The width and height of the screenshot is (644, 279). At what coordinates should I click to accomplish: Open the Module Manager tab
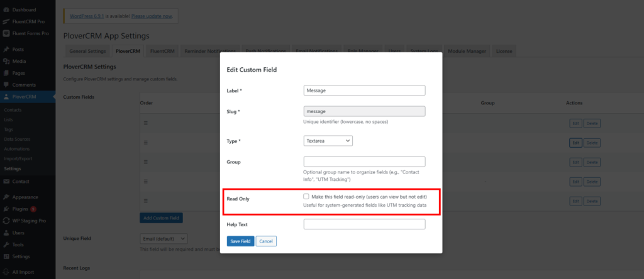(467, 51)
